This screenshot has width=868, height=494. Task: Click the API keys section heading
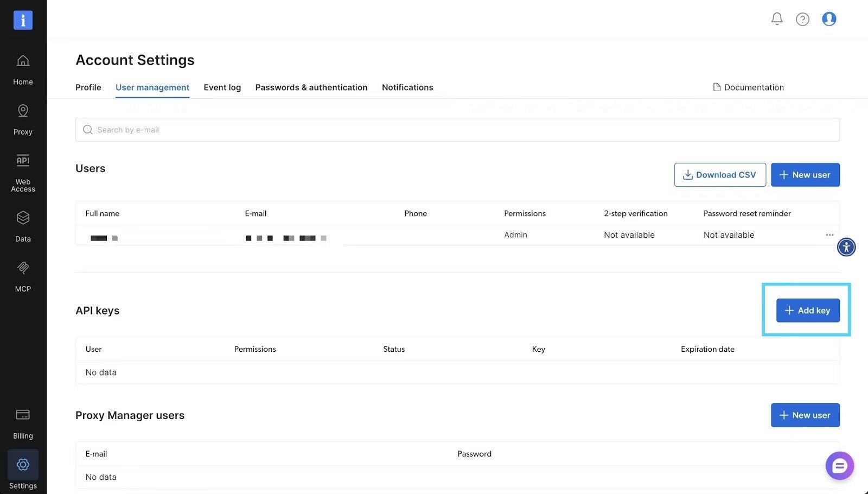pos(98,311)
